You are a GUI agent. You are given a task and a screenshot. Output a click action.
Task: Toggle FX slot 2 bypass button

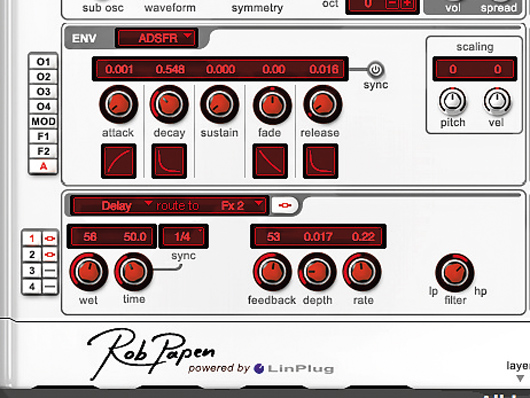pyautogui.click(x=50, y=254)
